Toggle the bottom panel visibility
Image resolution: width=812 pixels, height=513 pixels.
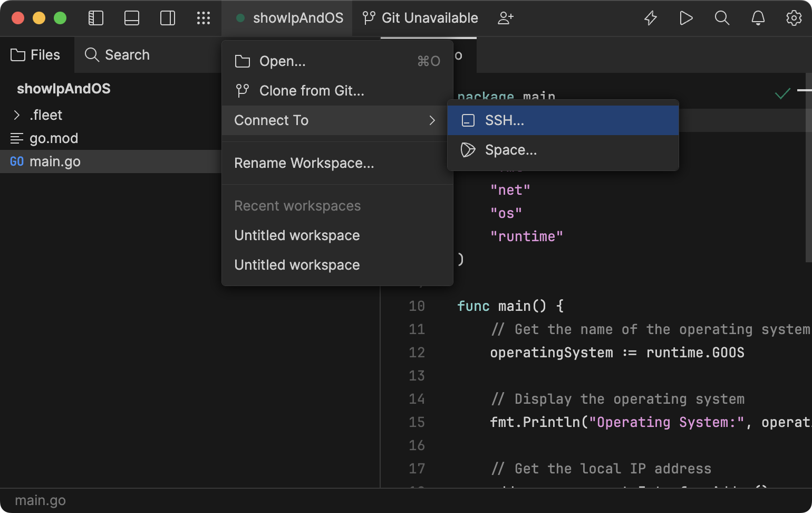pyautogui.click(x=131, y=17)
